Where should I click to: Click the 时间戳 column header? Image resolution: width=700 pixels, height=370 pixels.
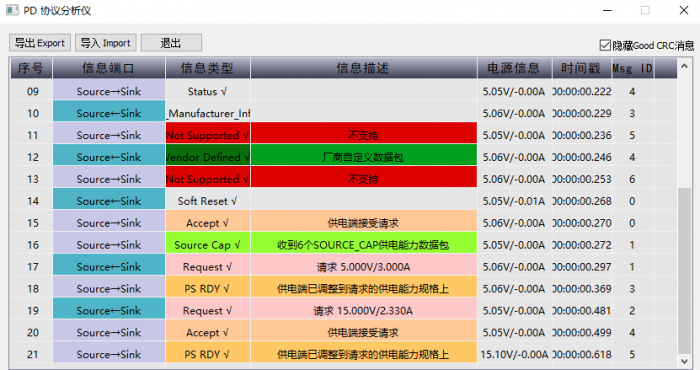pos(581,68)
